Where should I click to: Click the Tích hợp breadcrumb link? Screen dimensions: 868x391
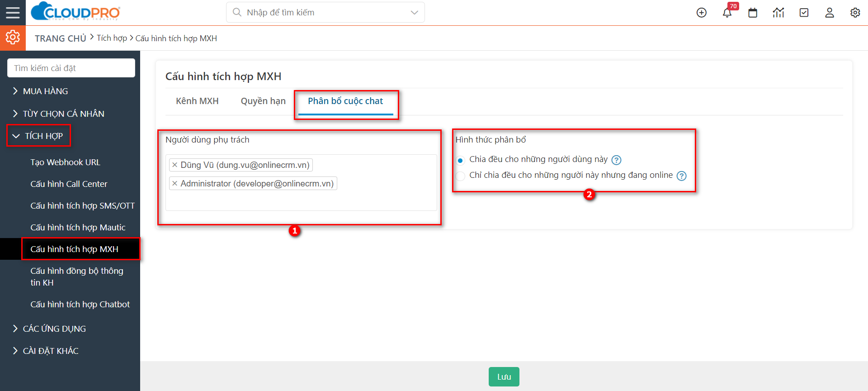112,38
